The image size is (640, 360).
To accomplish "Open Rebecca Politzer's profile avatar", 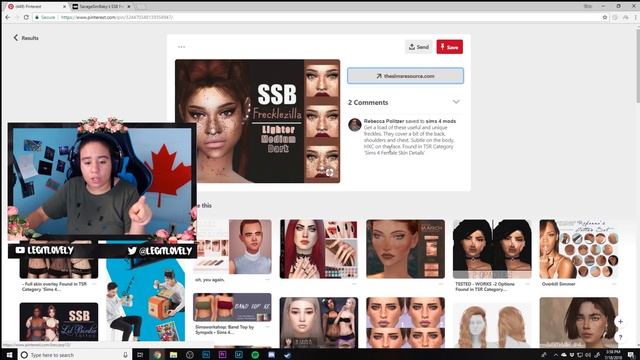I will pos(354,125).
